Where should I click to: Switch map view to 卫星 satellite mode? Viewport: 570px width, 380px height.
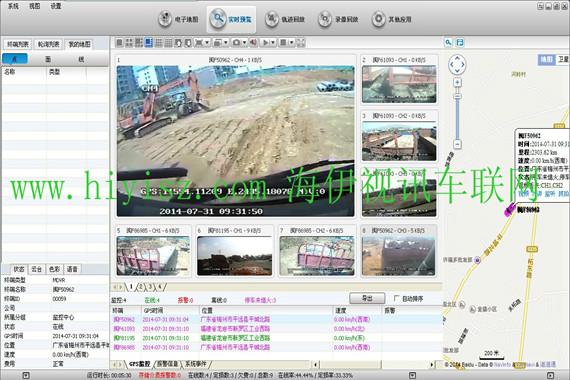tap(563, 59)
